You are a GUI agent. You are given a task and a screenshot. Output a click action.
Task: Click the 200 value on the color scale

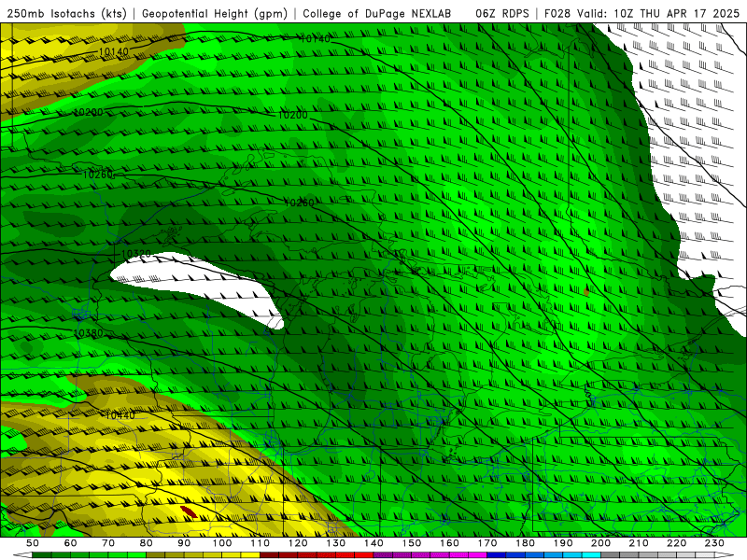point(601,543)
